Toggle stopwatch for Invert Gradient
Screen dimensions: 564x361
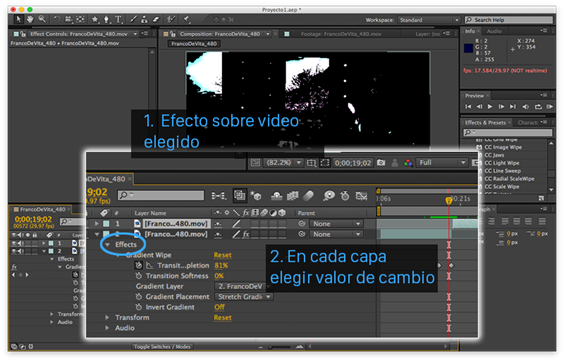138,307
